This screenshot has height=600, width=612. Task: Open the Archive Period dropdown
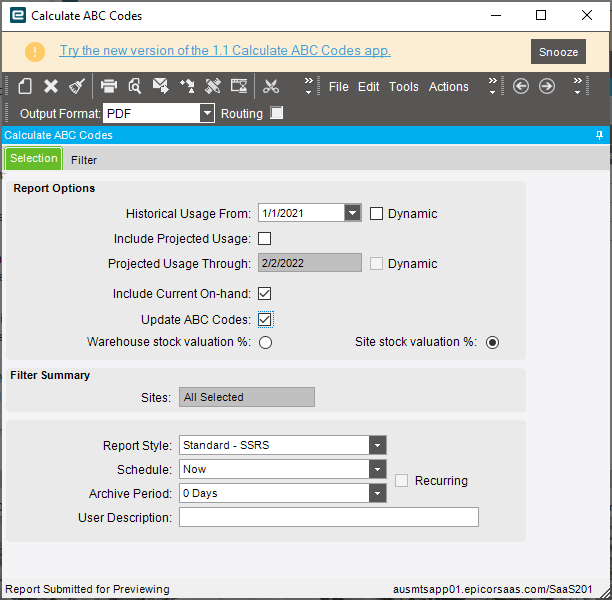[377, 493]
